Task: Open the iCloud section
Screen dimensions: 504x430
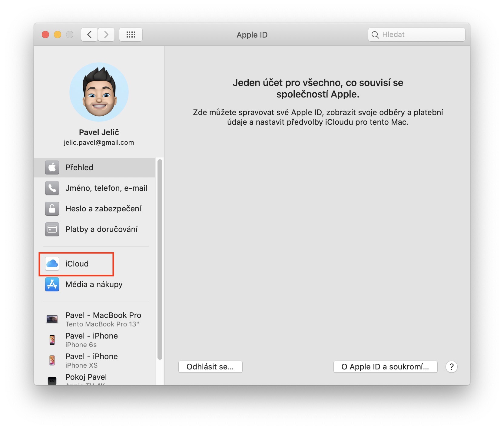Action: [94, 264]
